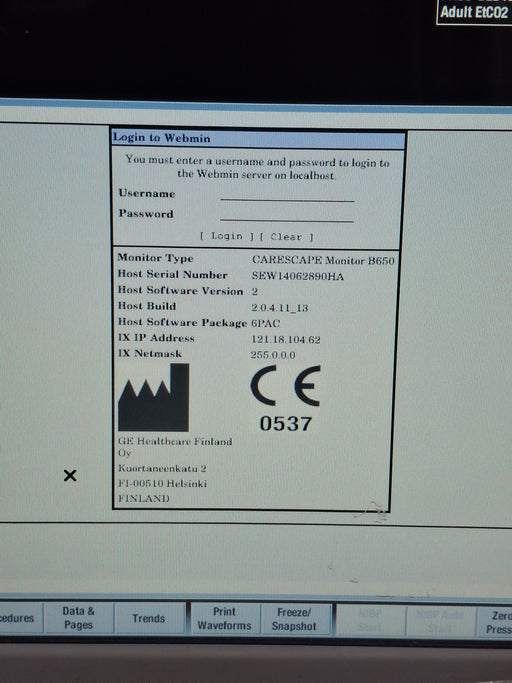Viewport: 512px width, 683px height.
Task: Click the [ Login ] button
Action: [227, 236]
